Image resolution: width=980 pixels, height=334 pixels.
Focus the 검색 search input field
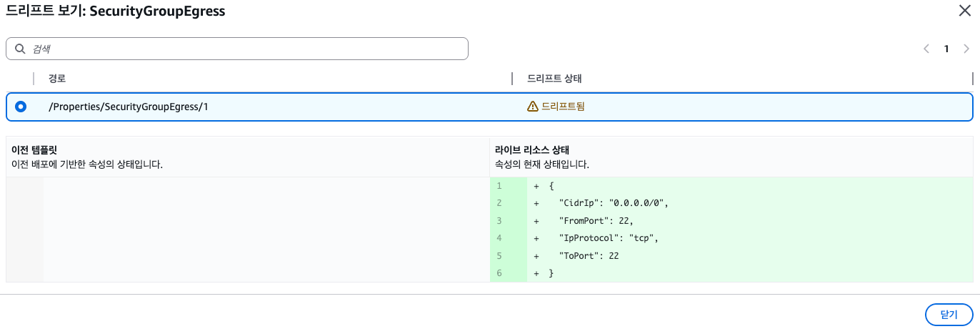click(243, 49)
